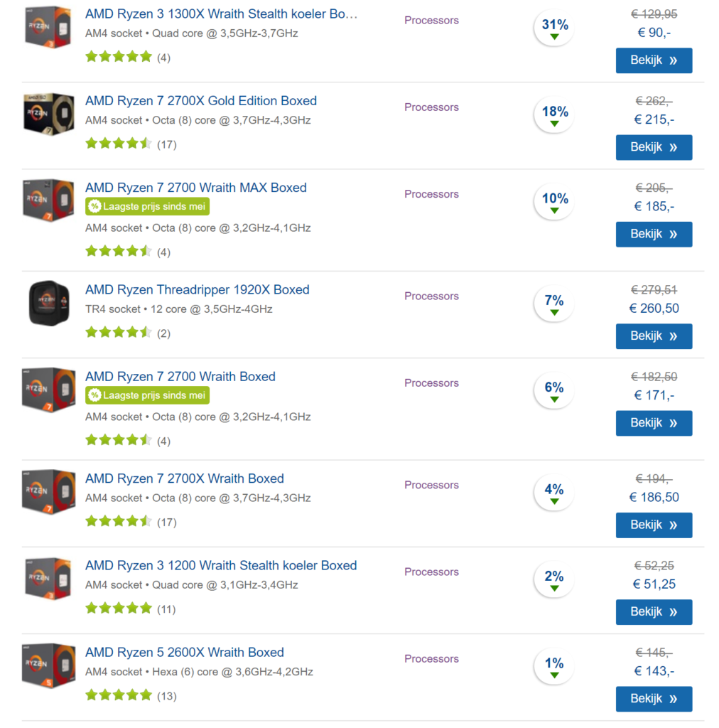Image resolution: width=719 pixels, height=728 pixels.
Task: Open the Ryzen 5 2600X box thumbnail
Action: 49,665
